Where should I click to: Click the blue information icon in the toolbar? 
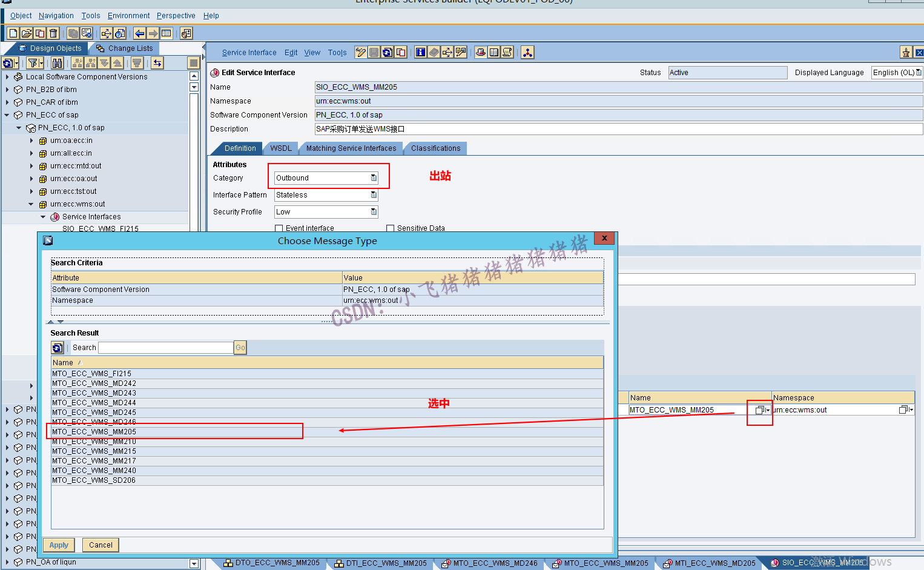(x=420, y=53)
